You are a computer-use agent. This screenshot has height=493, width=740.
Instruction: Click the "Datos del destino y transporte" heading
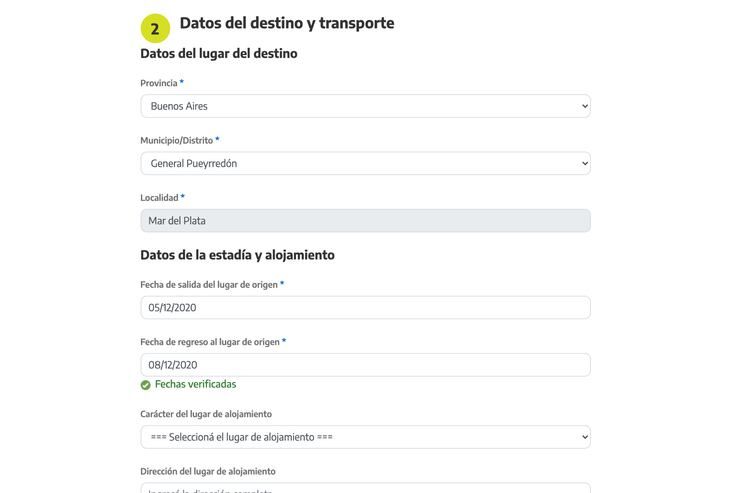(x=287, y=23)
